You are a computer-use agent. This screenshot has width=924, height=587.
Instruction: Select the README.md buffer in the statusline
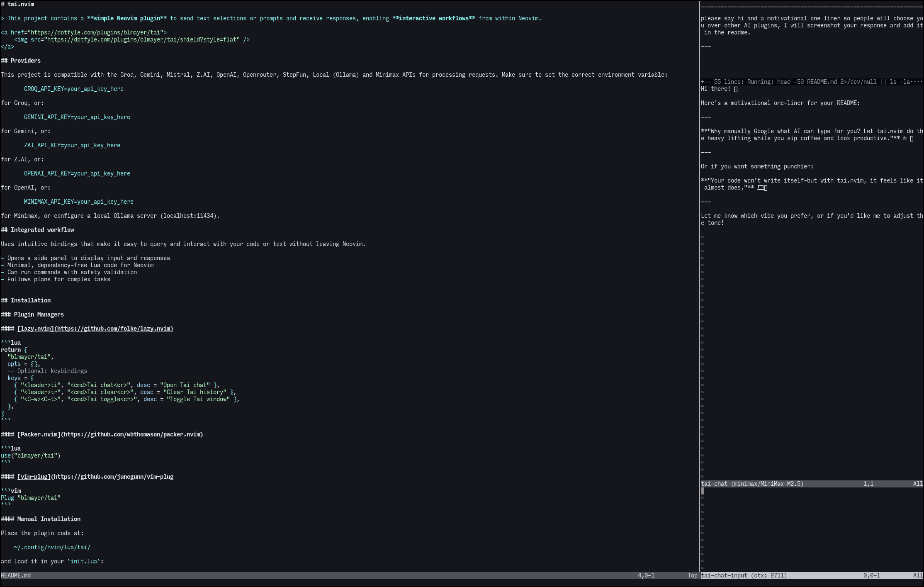15,575
